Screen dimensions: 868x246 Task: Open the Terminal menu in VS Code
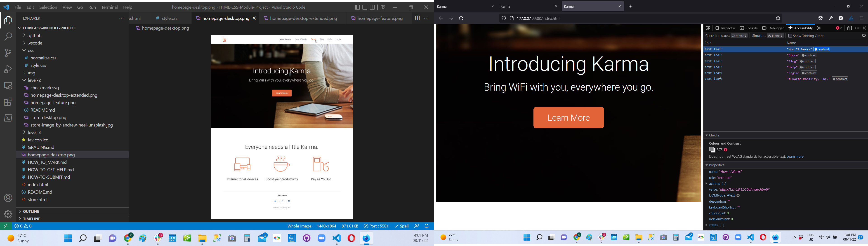tap(109, 7)
